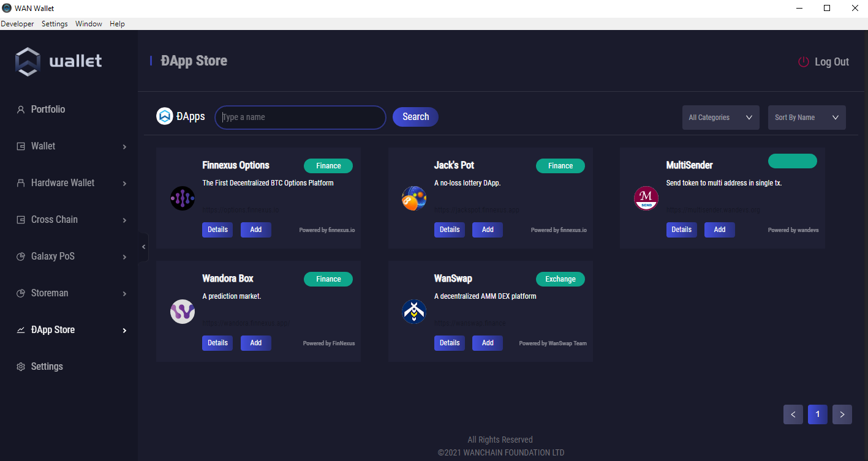Click the Finnexus Options app logo
Viewport: 868px width, 461px height.
[x=183, y=198]
